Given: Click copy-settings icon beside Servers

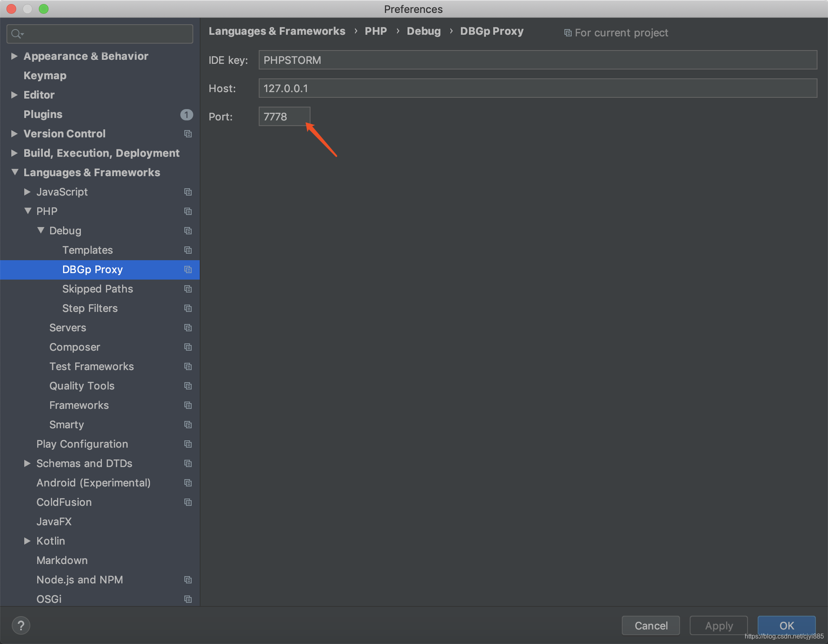Looking at the screenshot, I should pyautogui.click(x=188, y=328).
